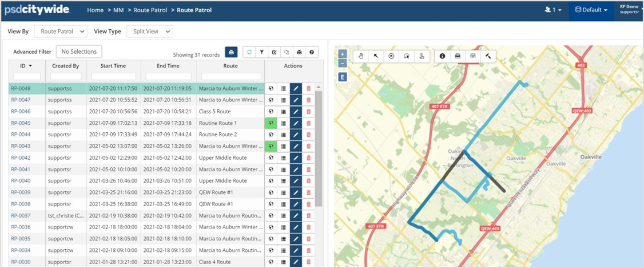Click MM in the breadcrumb navigation

(118, 10)
